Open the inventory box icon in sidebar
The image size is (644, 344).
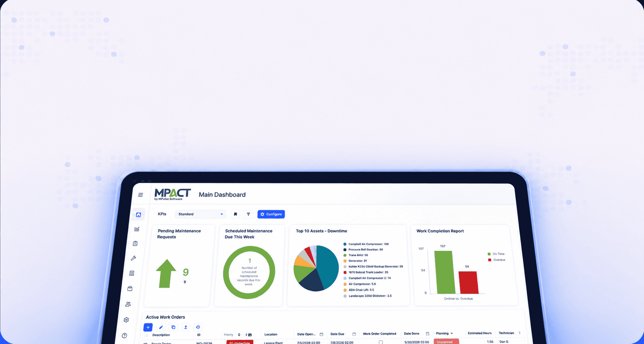(x=130, y=288)
